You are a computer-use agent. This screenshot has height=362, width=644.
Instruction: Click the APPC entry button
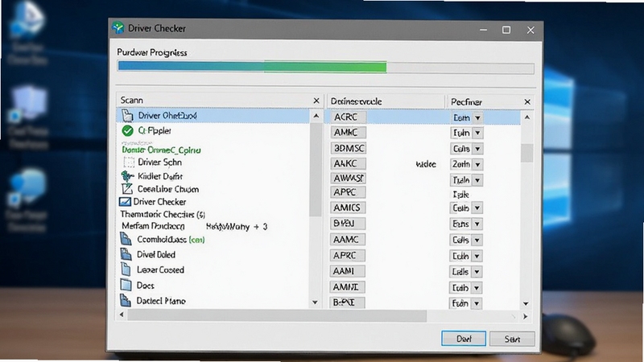click(348, 192)
